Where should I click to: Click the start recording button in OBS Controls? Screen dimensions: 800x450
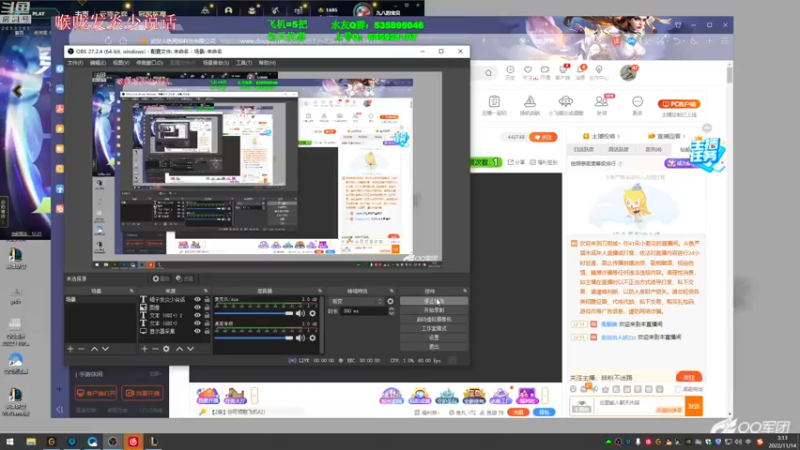(434, 310)
